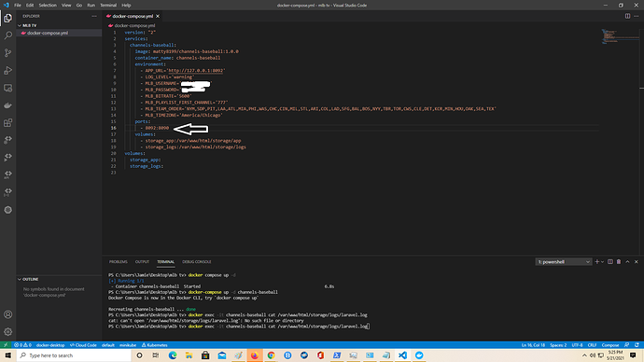This screenshot has height=362, width=644.
Task: Open the Explorer view in the activity bar
Action: pos(7,18)
